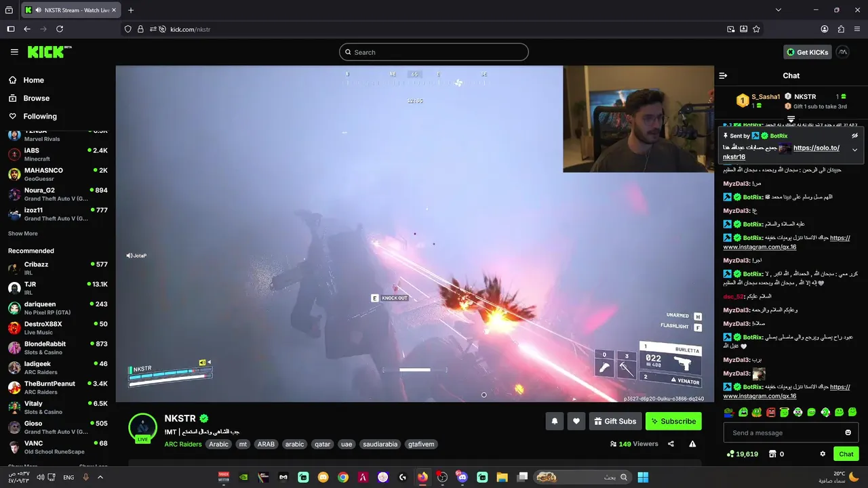Go back in browser history

coord(27,29)
